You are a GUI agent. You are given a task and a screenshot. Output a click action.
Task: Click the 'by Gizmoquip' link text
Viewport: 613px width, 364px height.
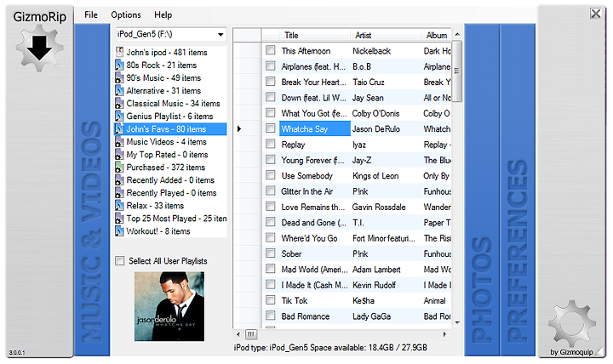571,352
